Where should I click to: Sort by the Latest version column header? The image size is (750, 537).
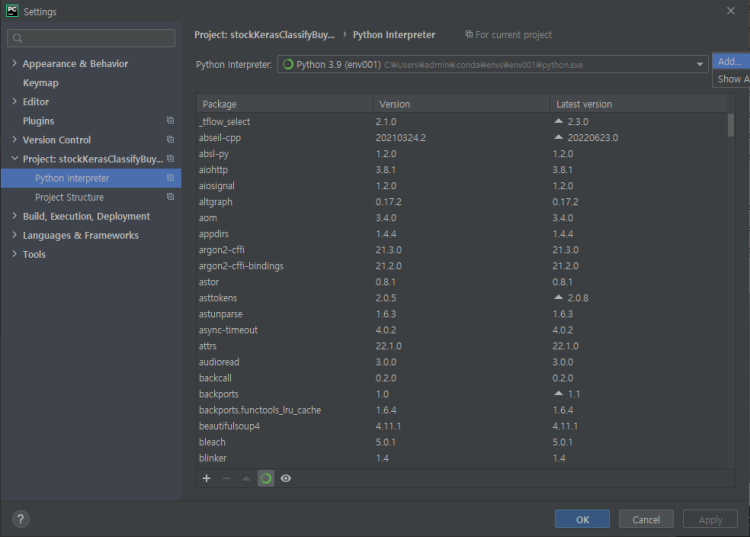[639, 104]
